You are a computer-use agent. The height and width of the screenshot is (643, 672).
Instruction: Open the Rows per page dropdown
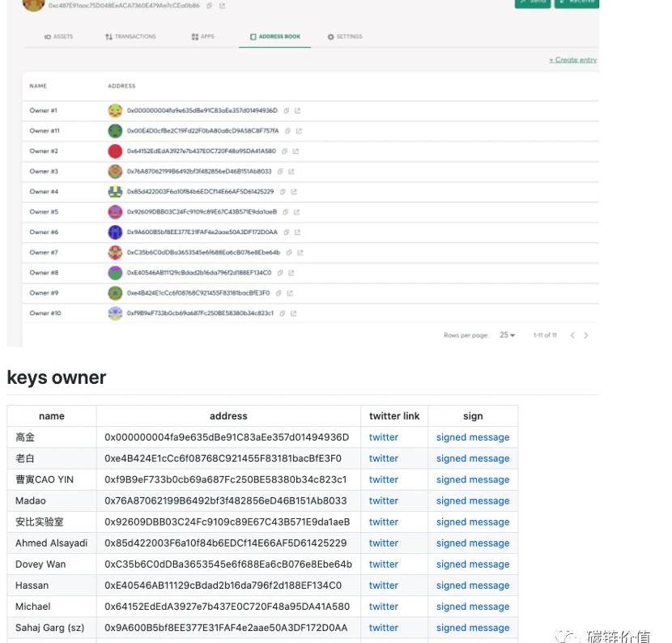click(x=508, y=335)
